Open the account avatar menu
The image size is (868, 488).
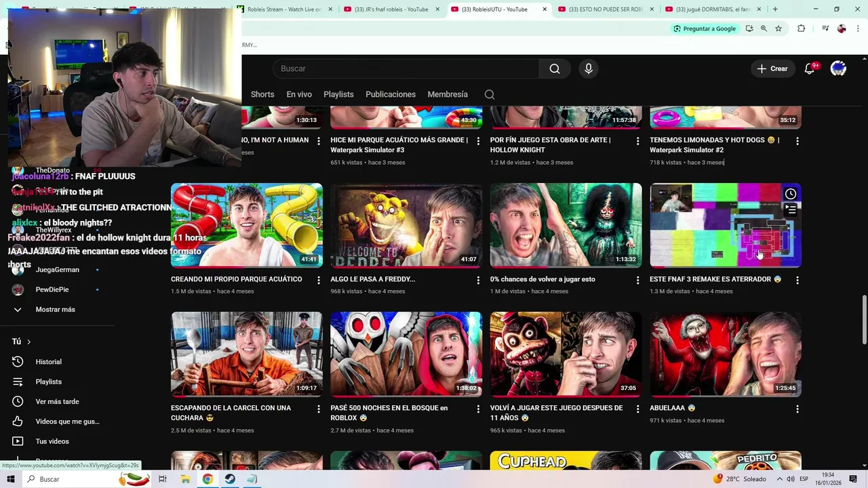838,68
